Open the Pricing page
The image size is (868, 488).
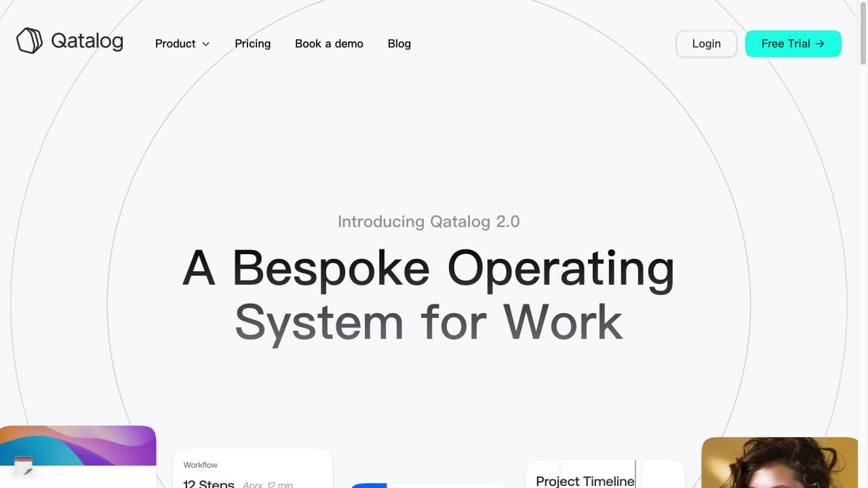click(252, 43)
